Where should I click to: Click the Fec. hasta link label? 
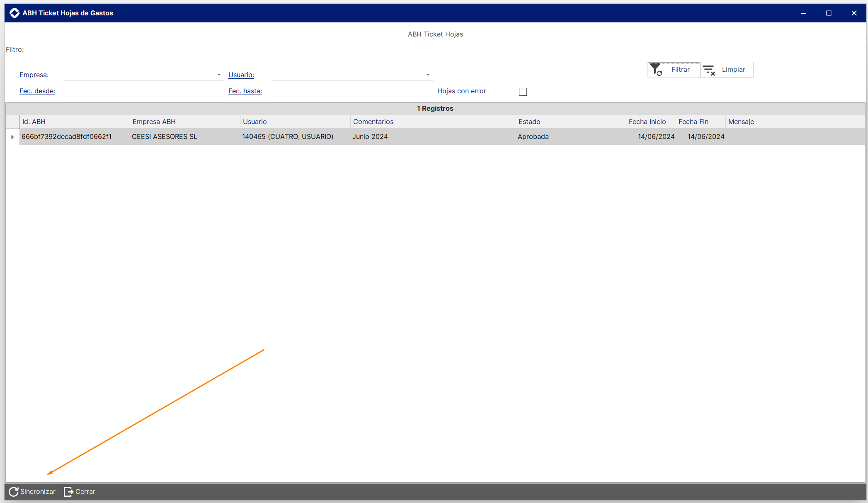point(245,91)
